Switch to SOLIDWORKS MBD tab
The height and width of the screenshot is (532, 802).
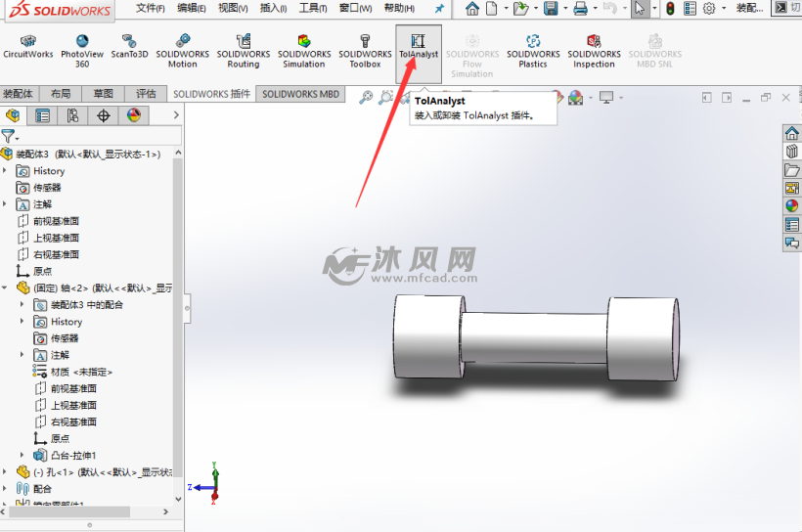point(301,94)
